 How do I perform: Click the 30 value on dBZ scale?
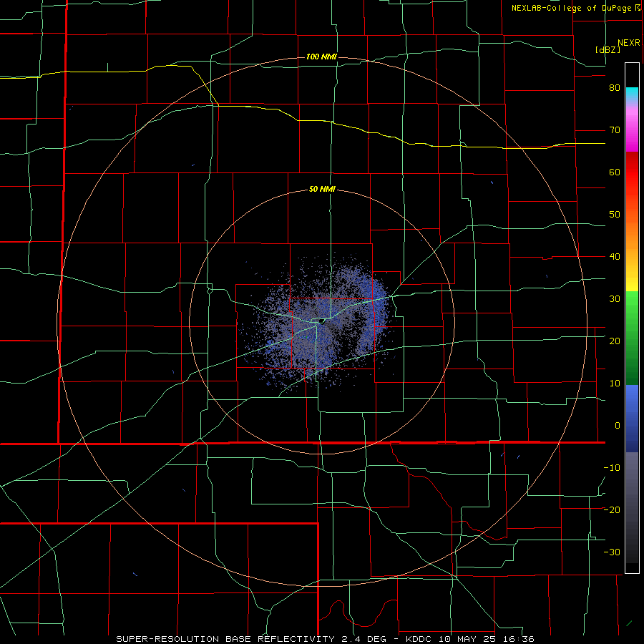tap(615, 298)
